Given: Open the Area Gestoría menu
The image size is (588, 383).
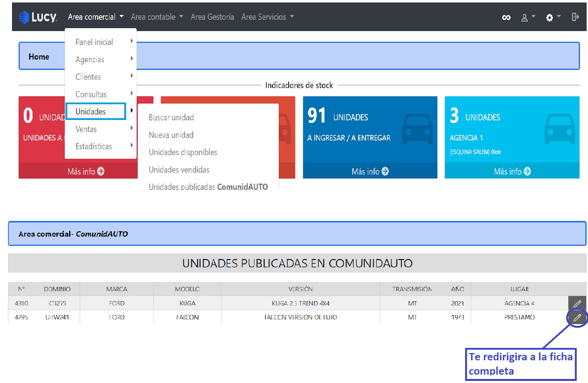Looking at the screenshot, I should click(212, 17).
